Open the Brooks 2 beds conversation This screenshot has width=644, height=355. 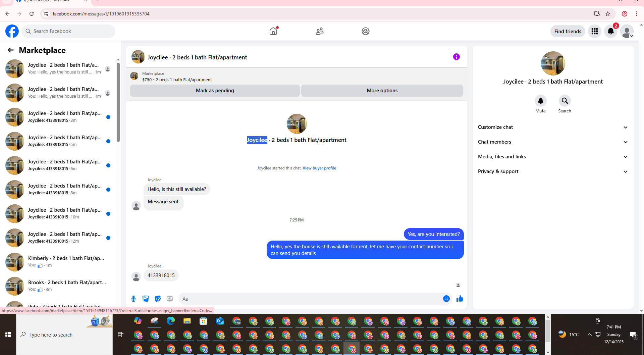coord(59,286)
